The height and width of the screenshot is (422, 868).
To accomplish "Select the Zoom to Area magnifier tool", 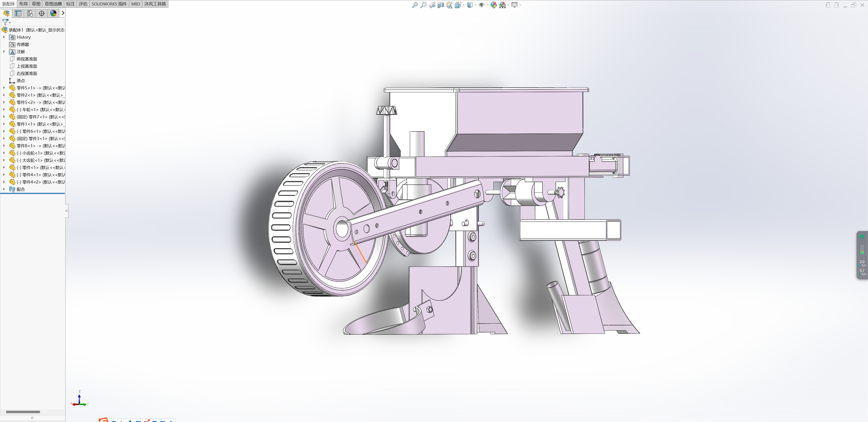I will 424,5.
